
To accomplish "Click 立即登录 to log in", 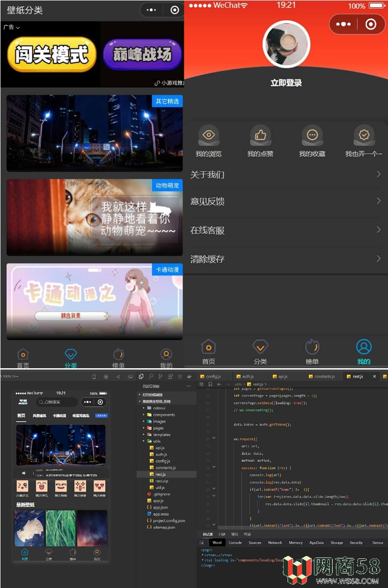I will (286, 83).
